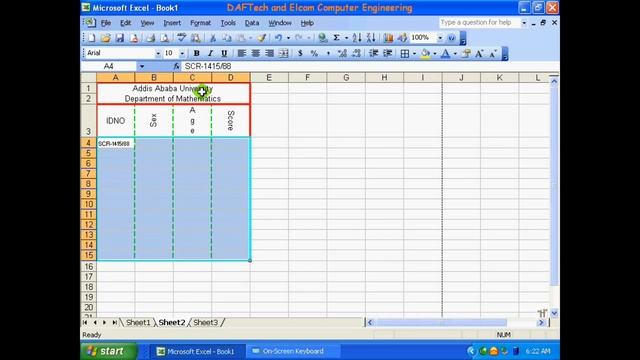Cut selection with the scissors icon
Image resolution: width=640 pixels, height=360 pixels.
pos(213,38)
